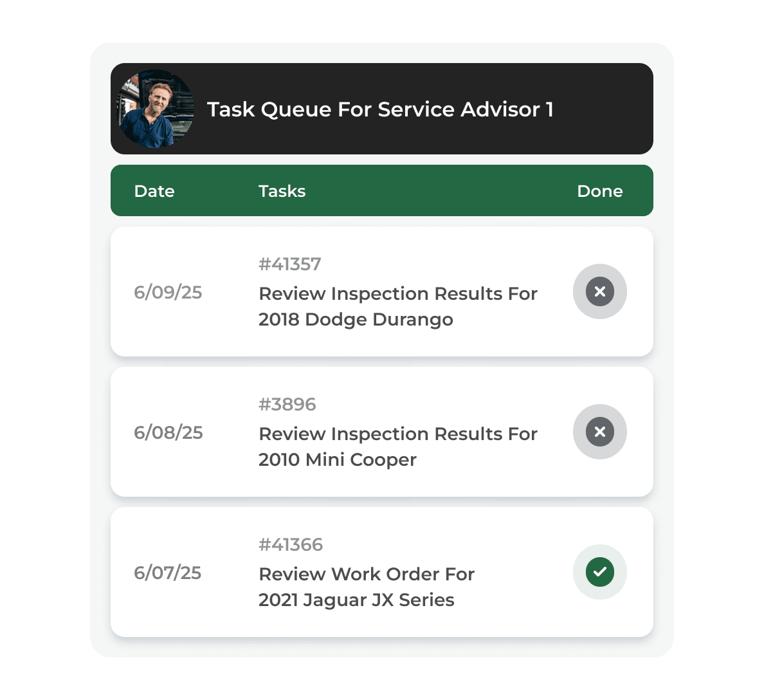Image resolution: width=764 pixels, height=700 pixels.
Task: Click the 6/08/25 date
Action: pos(168,433)
